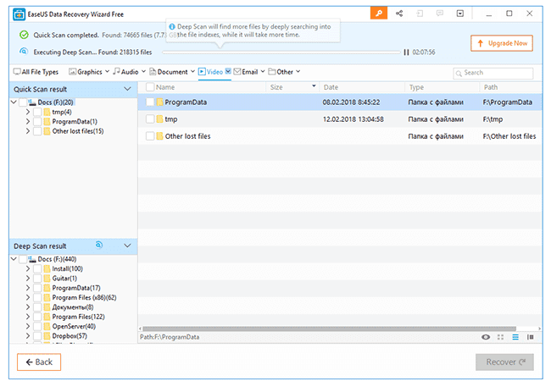Click the Recover button
This screenshot has height=392, width=551.
click(504, 362)
